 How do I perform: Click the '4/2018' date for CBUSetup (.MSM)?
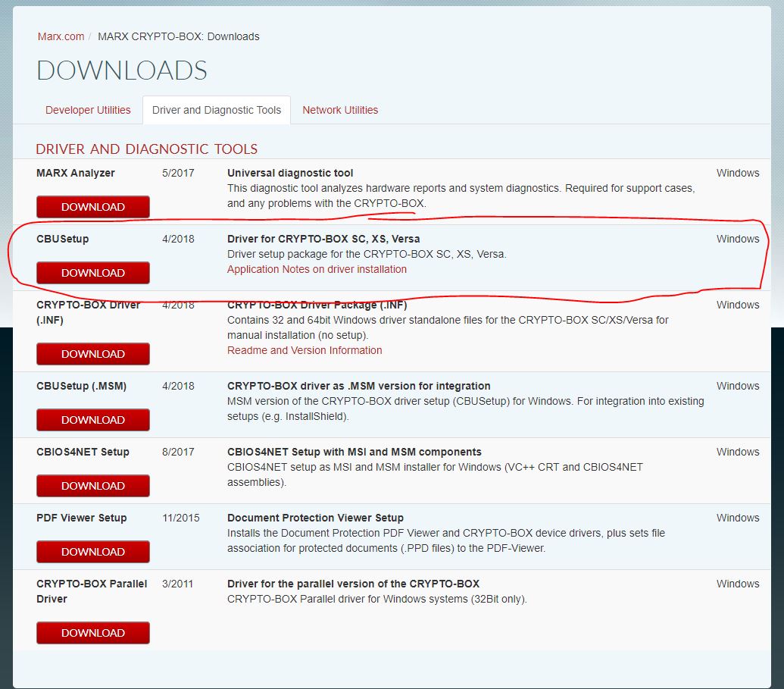178,387
